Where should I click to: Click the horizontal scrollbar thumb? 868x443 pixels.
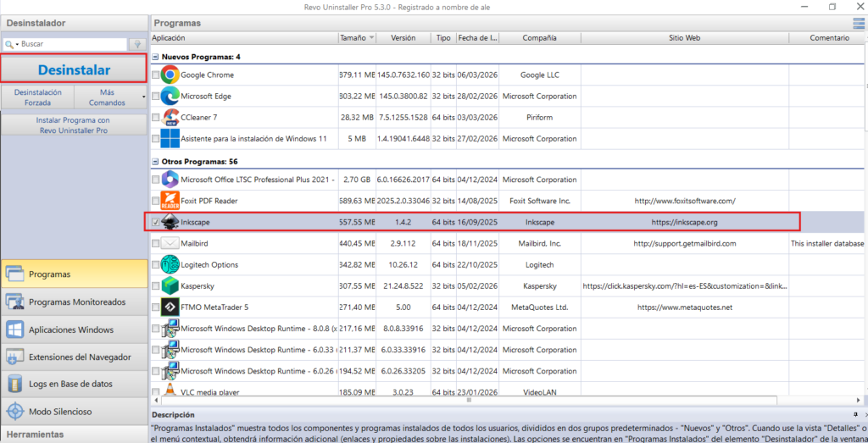(469, 399)
